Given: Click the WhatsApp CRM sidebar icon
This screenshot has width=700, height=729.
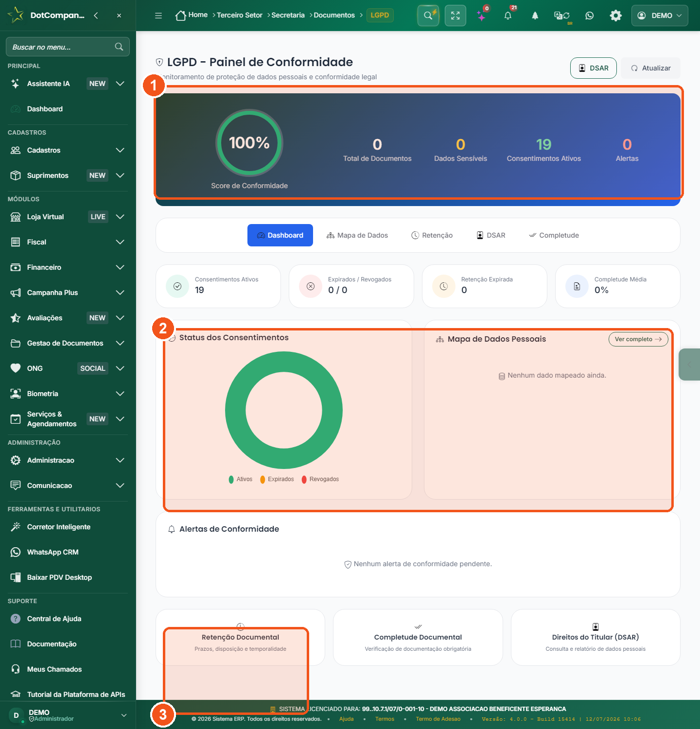Looking at the screenshot, I should tap(16, 552).
